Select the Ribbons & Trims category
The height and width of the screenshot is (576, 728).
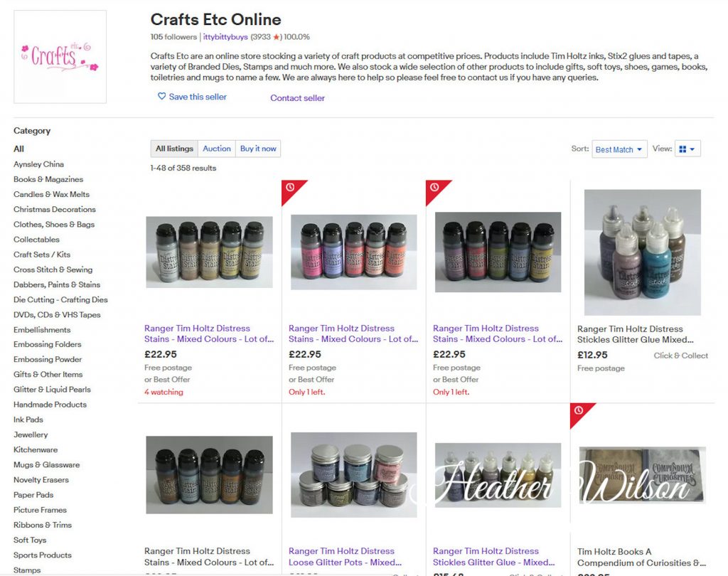tap(42, 525)
